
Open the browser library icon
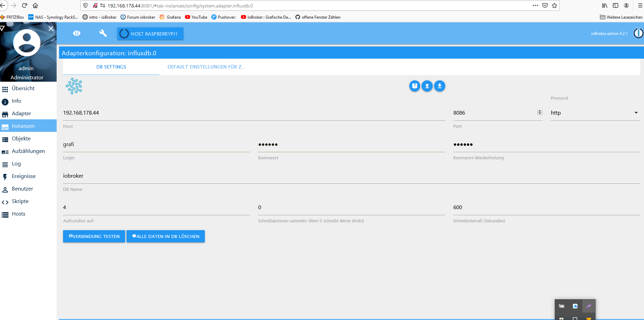(x=605, y=5)
